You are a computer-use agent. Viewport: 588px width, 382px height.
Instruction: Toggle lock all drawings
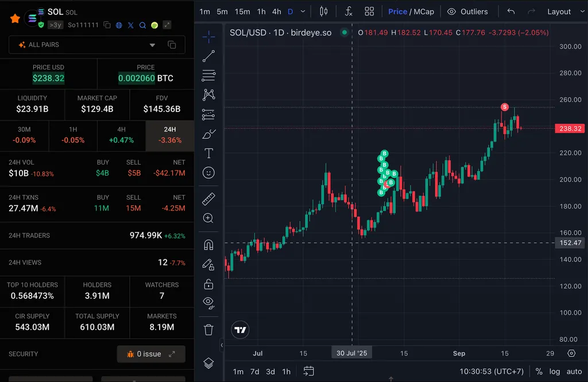[x=208, y=284]
